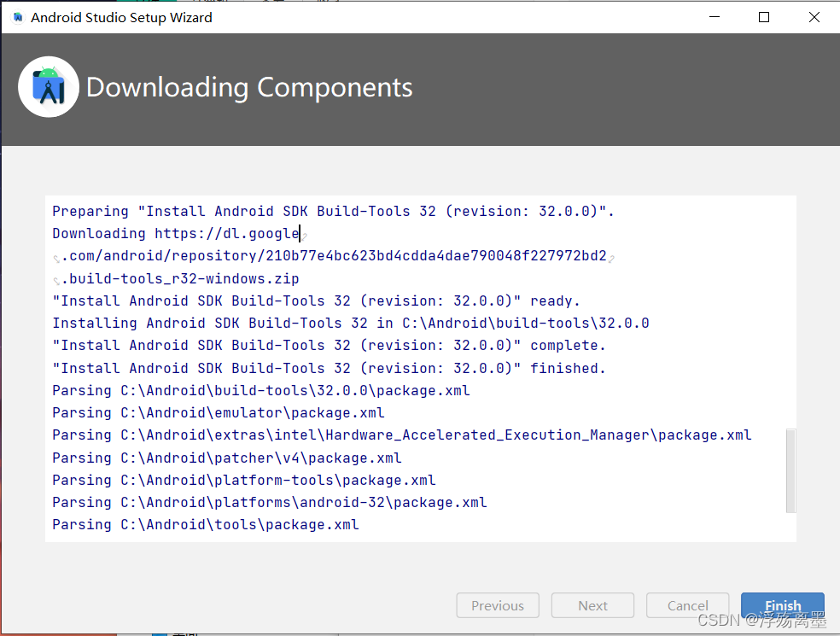This screenshot has width=840, height=636.
Task: Click 'Parsing C:\Android\tools\package.xml' line
Action: [205, 524]
